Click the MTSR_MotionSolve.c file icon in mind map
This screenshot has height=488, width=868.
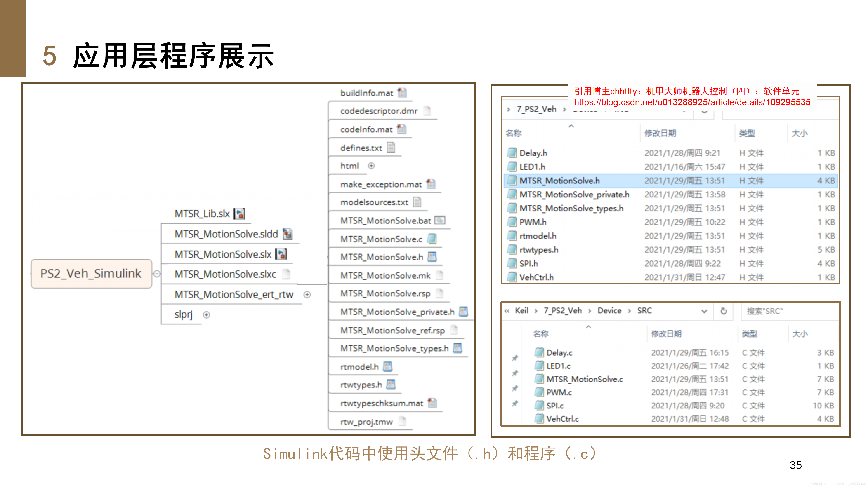pyautogui.click(x=432, y=239)
